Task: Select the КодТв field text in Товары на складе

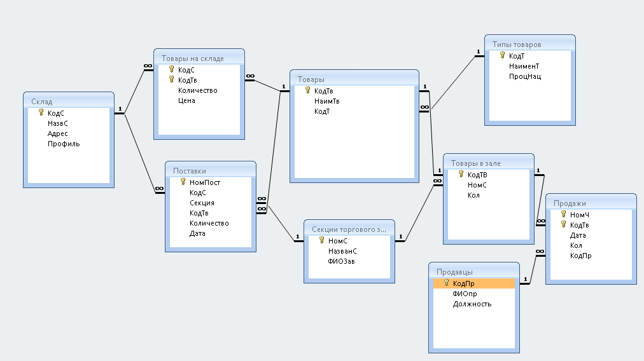Action: click(187, 81)
